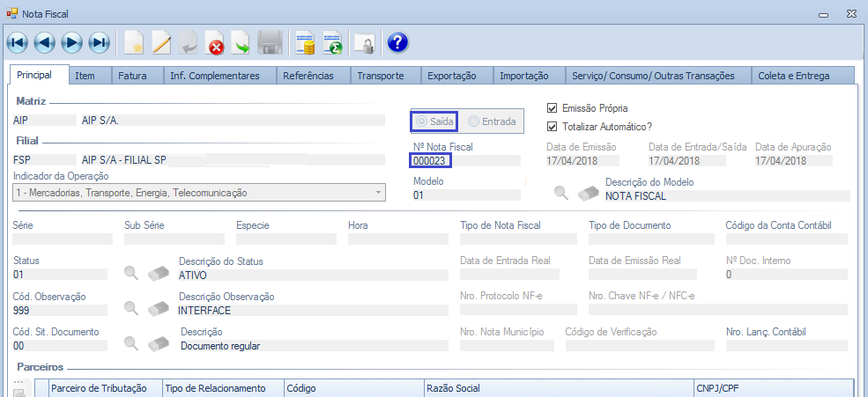868x397 pixels.
Task: Jump to the last record
Action: (x=99, y=42)
